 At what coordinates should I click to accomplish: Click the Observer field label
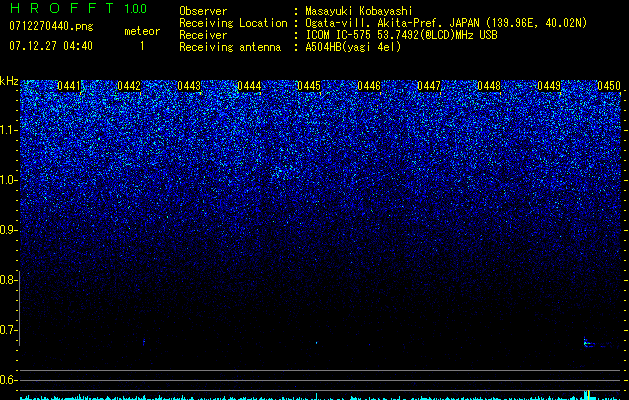203,11
